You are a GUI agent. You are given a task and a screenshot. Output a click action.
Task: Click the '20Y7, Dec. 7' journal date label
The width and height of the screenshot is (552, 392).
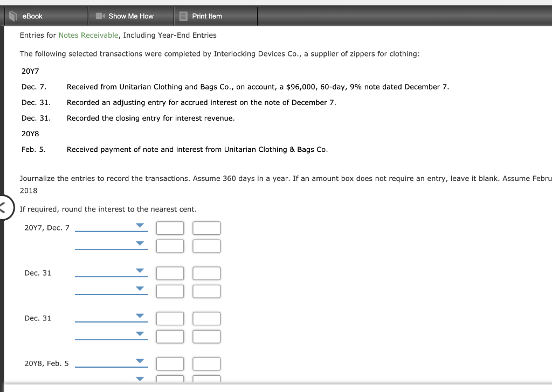[x=47, y=228]
